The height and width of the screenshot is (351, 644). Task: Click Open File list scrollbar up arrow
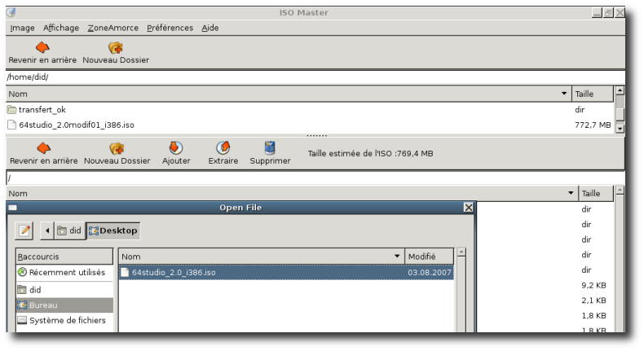pos(461,252)
